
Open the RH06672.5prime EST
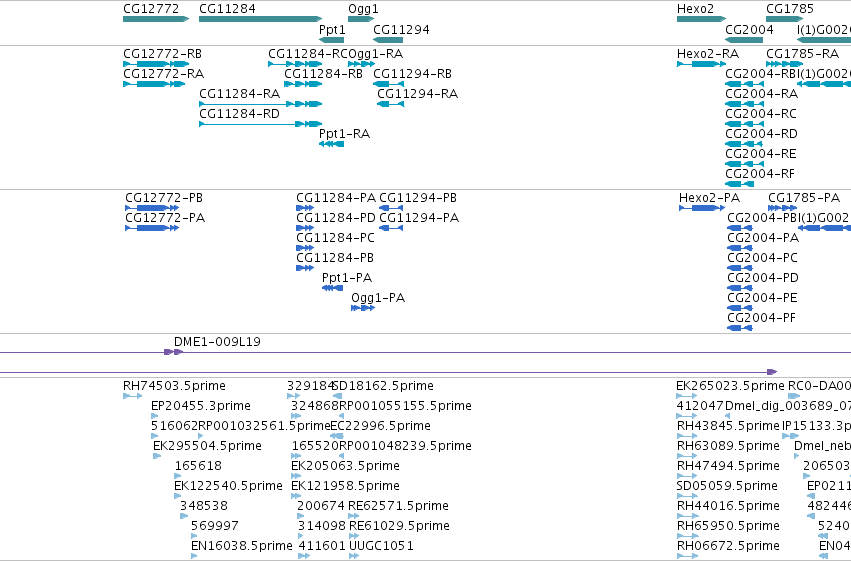pyautogui.click(x=687, y=556)
